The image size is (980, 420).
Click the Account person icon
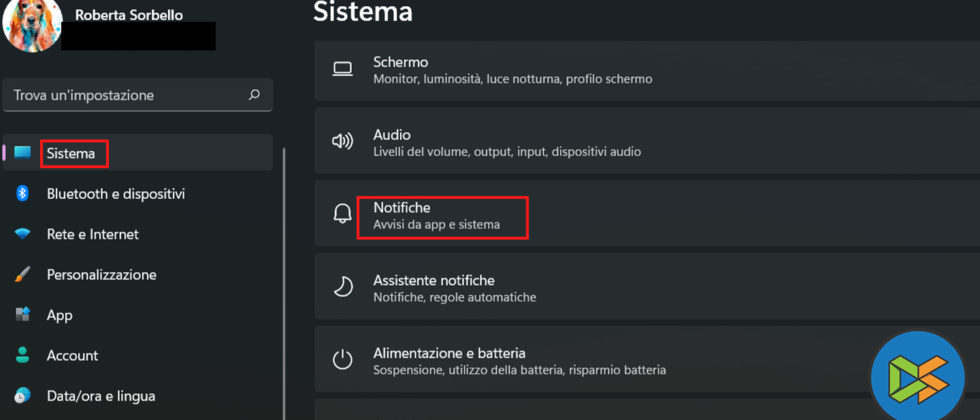click(x=22, y=355)
